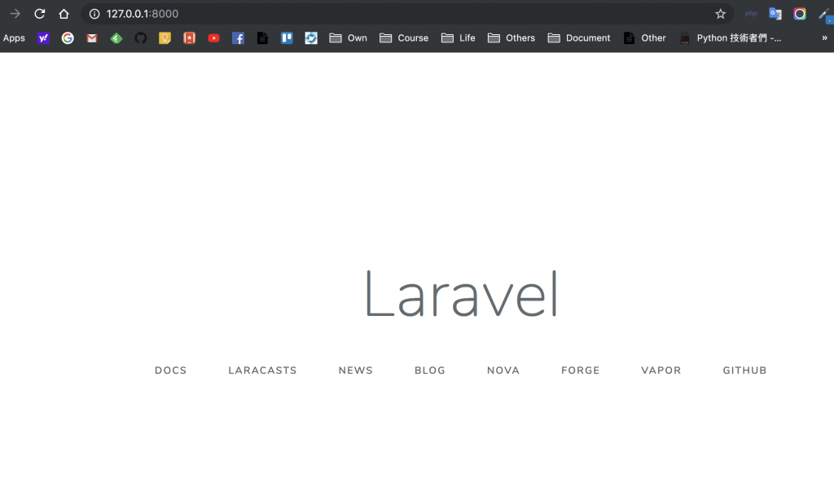The width and height of the screenshot is (834, 504).
Task: Open the YouTube bookmark
Action: 214,37
